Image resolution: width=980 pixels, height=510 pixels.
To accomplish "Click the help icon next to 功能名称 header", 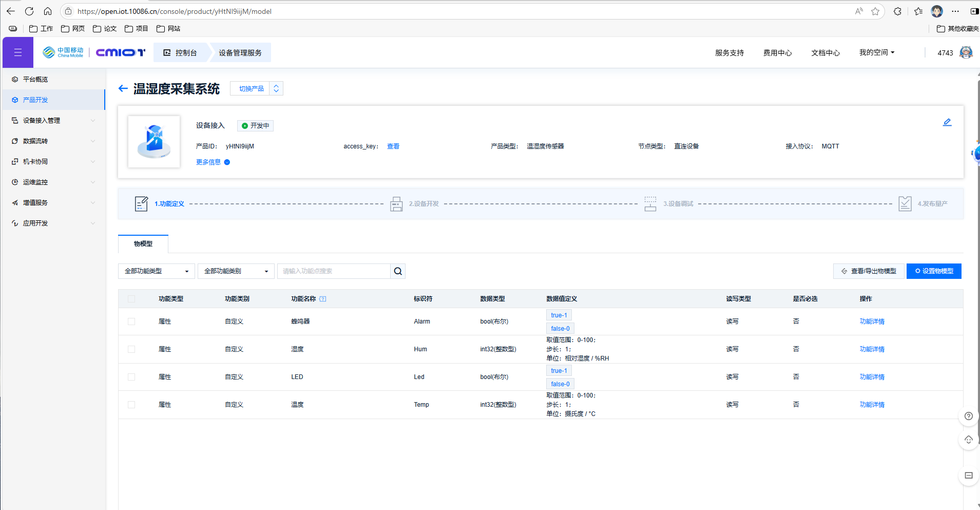I will pos(322,299).
